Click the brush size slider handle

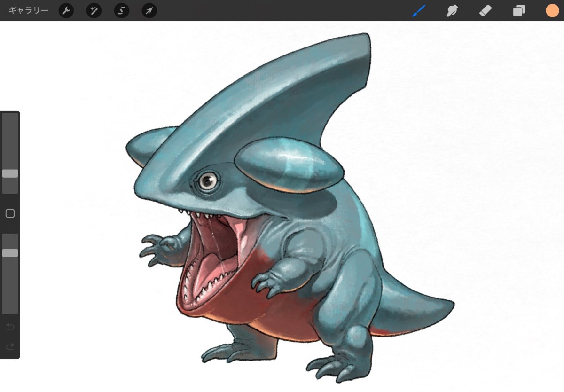(x=10, y=173)
